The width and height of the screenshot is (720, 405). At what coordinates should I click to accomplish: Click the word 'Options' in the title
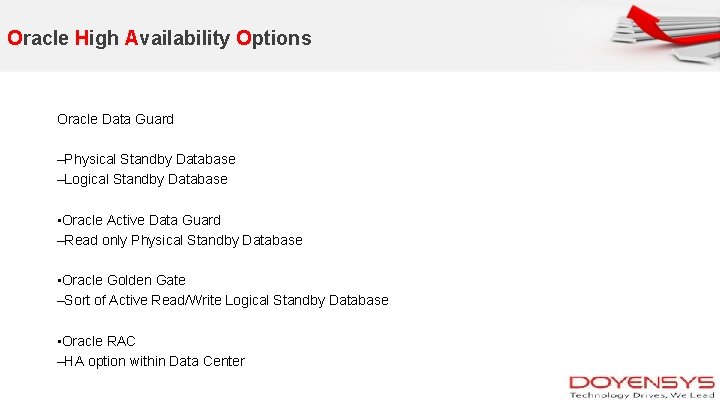(274, 39)
